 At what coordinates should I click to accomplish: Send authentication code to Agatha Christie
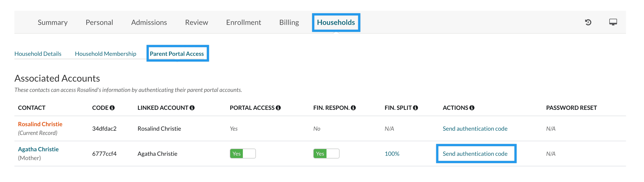[475, 154]
